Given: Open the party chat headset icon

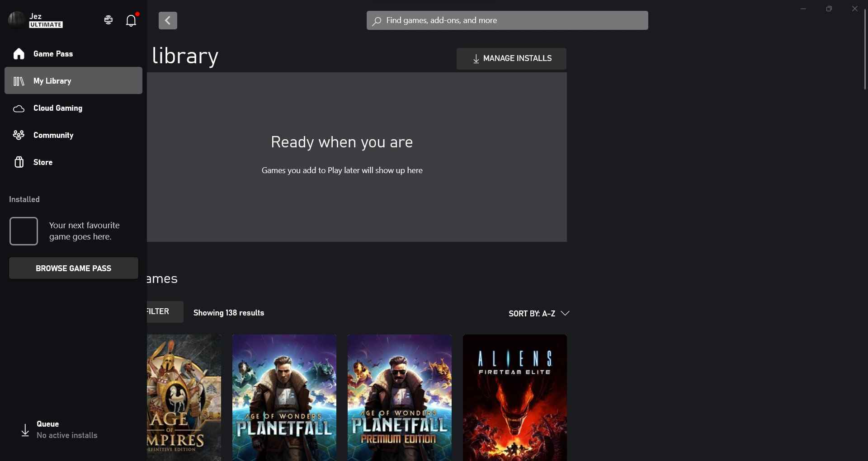Looking at the screenshot, I should coord(108,20).
